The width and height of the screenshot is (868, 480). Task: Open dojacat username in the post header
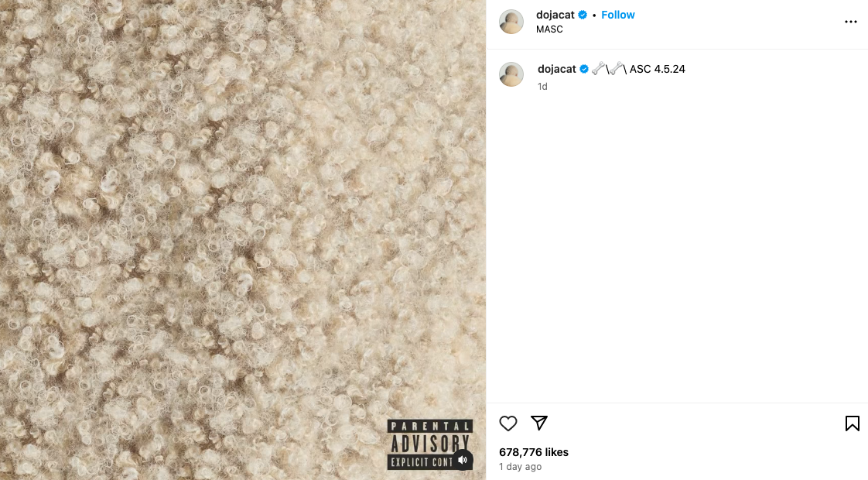(555, 15)
